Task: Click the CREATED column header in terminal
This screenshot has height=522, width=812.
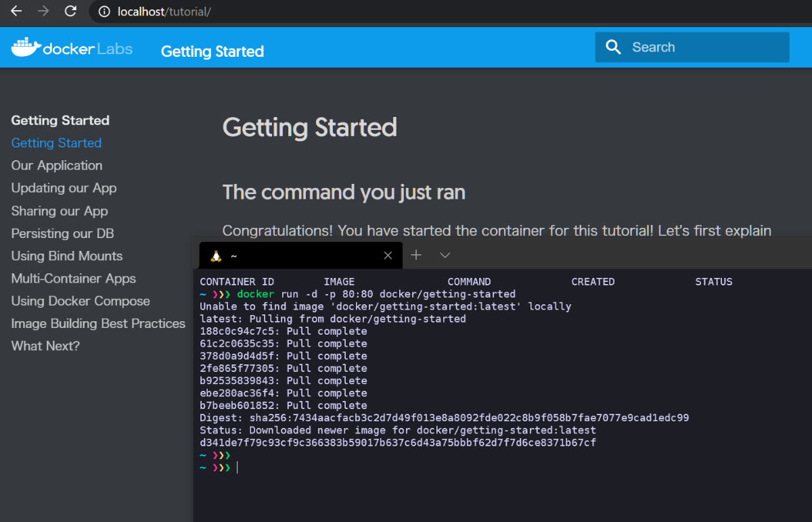Action: pos(593,281)
